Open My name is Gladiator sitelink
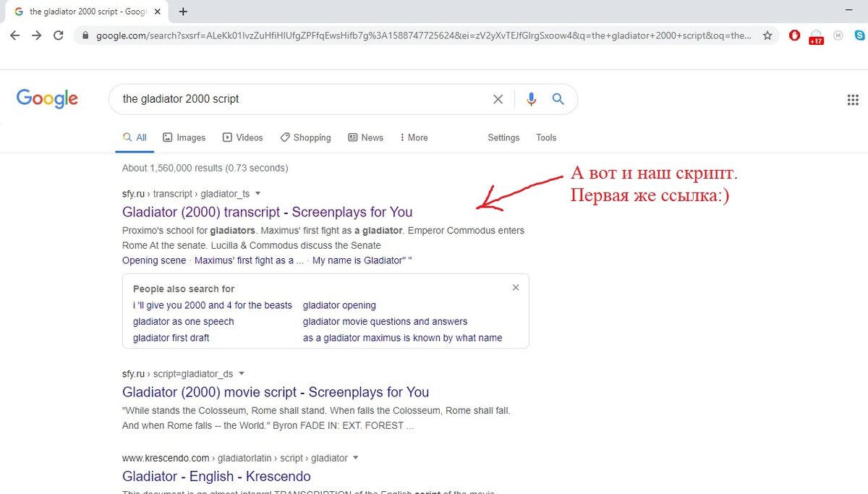 (x=362, y=260)
